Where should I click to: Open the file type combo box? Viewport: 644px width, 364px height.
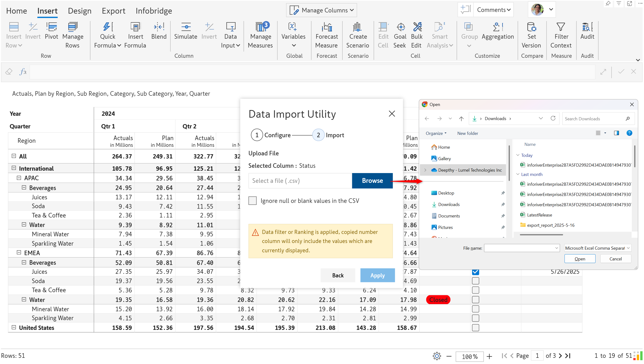(597, 248)
